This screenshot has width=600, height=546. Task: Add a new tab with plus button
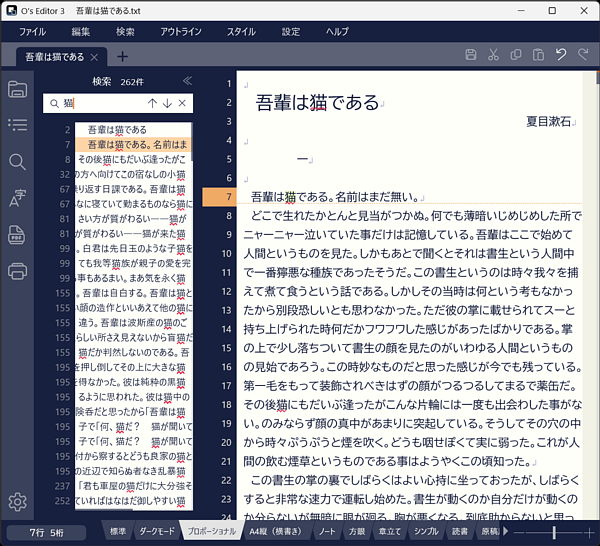point(122,57)
